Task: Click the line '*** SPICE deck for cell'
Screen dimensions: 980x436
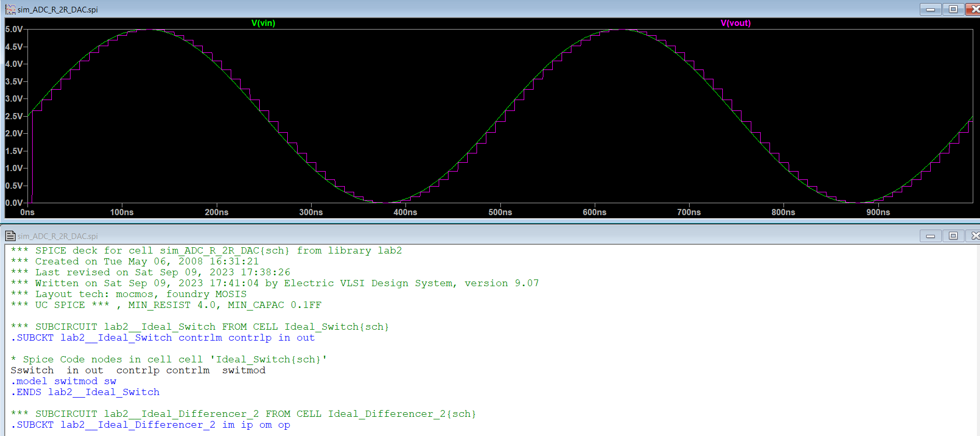Action: pyautogui.click(x=206, y=251)
